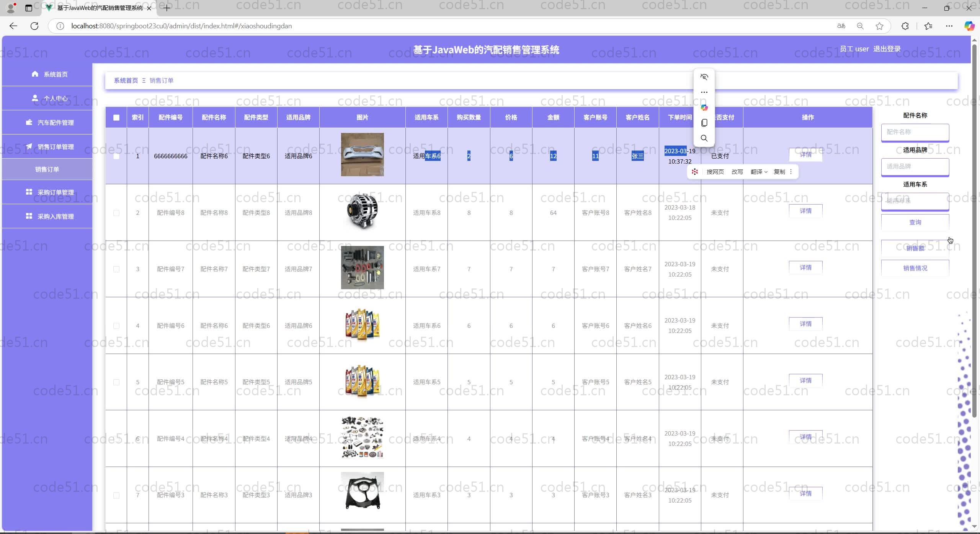Check the checkbox for row 4
This screenshot has height=534, width=980.
[116, 326]
